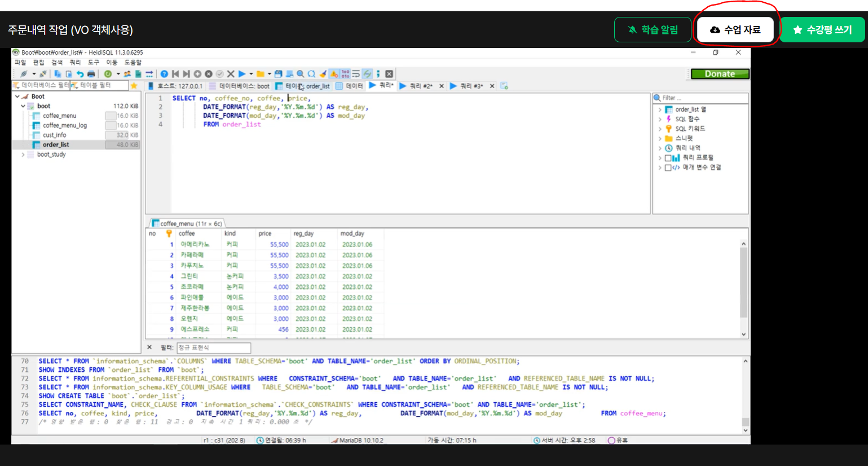Click the 정규 표현식 filter input field
Image resolution: width=868 pixels, height=466 pixels.
tap(214, 348)
